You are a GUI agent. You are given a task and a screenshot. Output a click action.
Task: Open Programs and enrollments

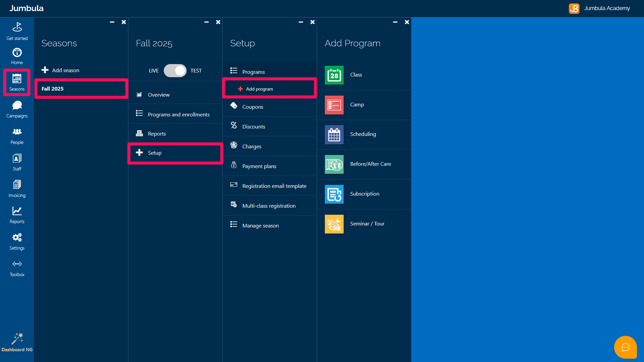(179, 114)
